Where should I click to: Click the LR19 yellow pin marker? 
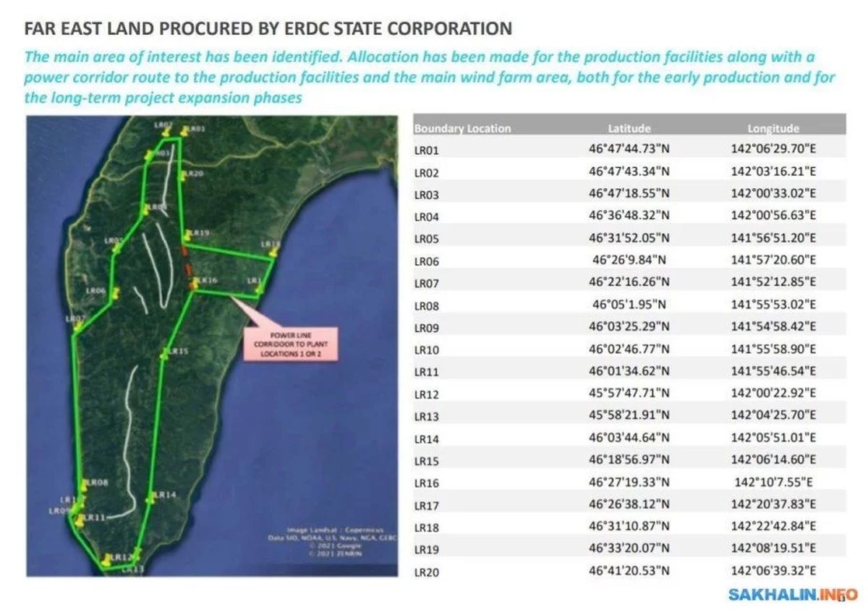[x=188, y=234]
